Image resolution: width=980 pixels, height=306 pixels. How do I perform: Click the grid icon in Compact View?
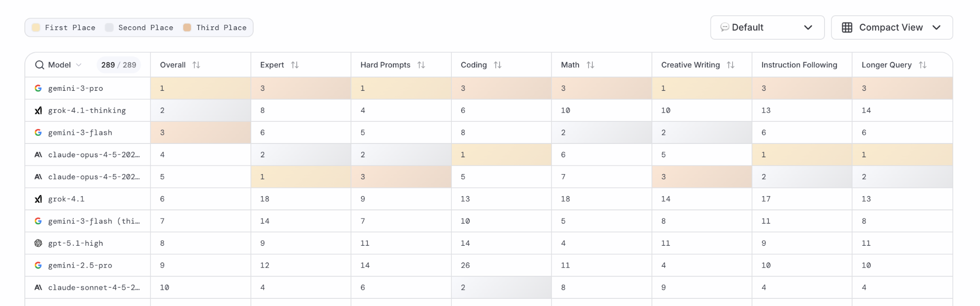[x=847, y=28]
